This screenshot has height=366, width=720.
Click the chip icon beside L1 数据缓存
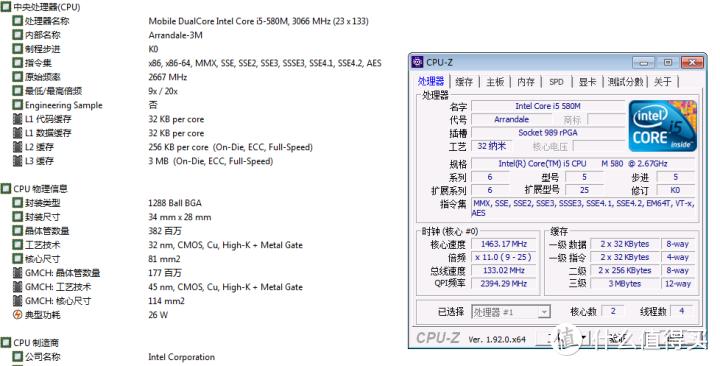pyautogui.click(x=17, y=133)
